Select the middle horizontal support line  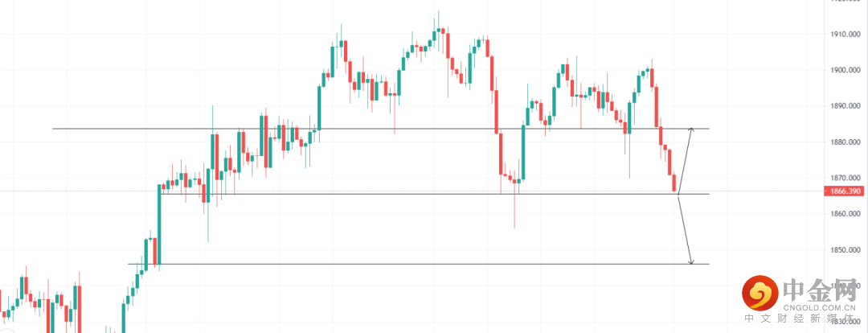click(x=402, y=194)
